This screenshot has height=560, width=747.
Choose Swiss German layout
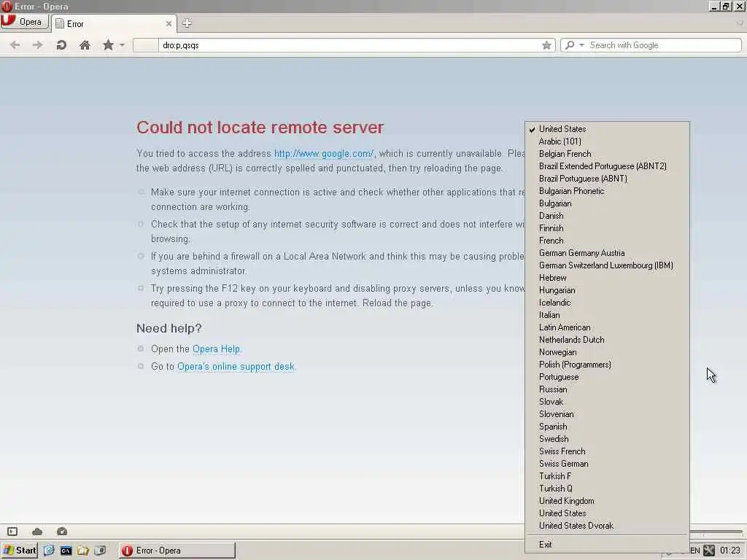tap(608, 463)
